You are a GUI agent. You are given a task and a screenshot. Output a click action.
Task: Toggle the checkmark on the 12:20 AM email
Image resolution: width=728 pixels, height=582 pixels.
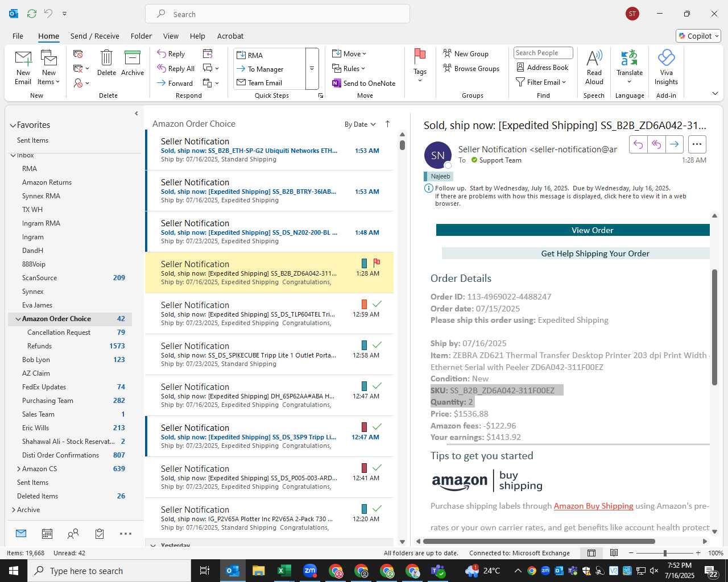click(x=377, y=509)
